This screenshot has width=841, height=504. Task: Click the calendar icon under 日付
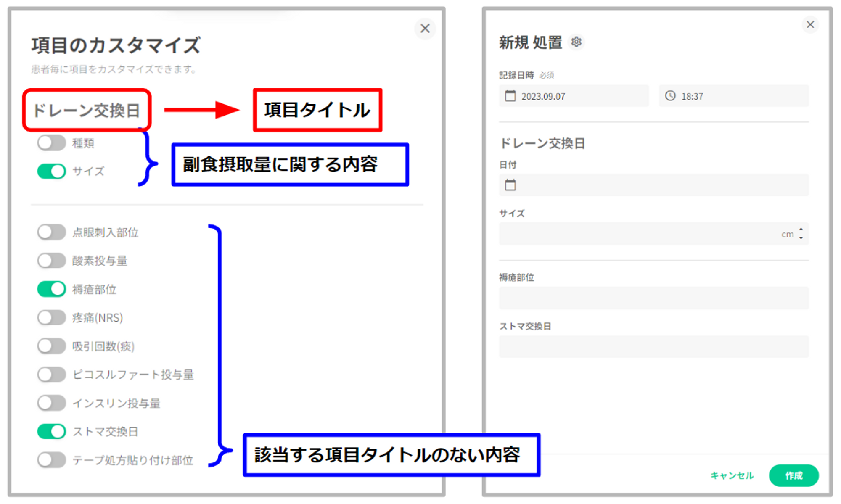(510, 185)
